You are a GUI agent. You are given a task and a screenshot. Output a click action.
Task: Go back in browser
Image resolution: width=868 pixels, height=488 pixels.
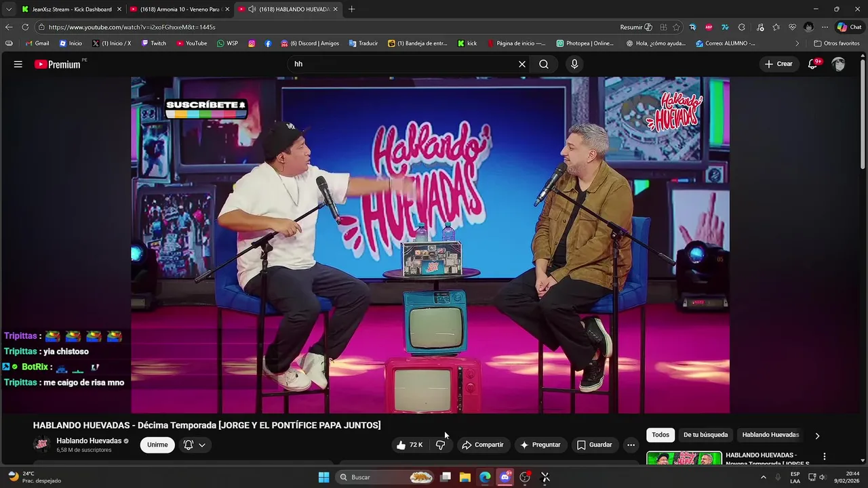click(x=9, y=27)
